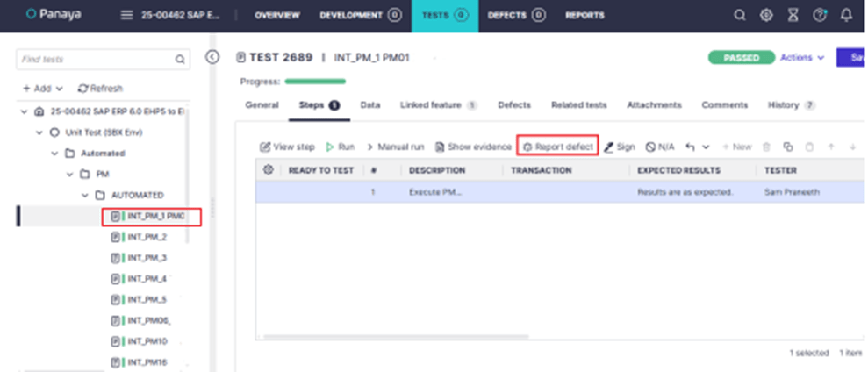Expand the Actions dropdown

(x=802, y=58)
